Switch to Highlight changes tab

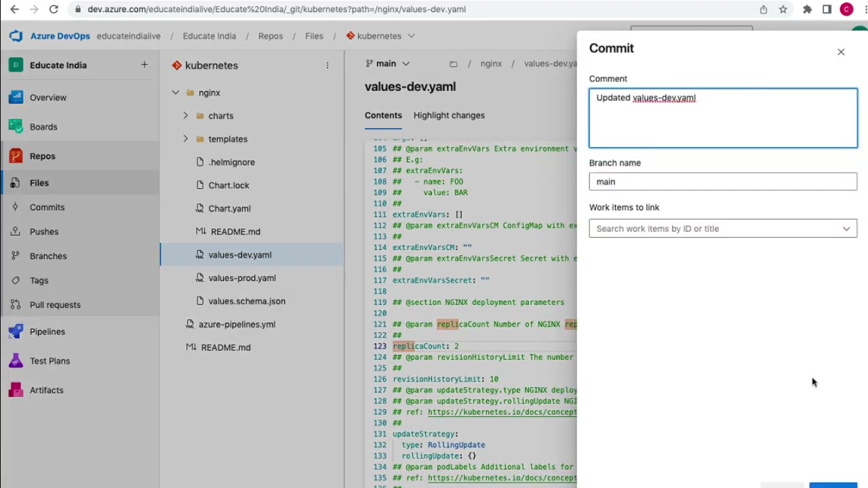449,115
